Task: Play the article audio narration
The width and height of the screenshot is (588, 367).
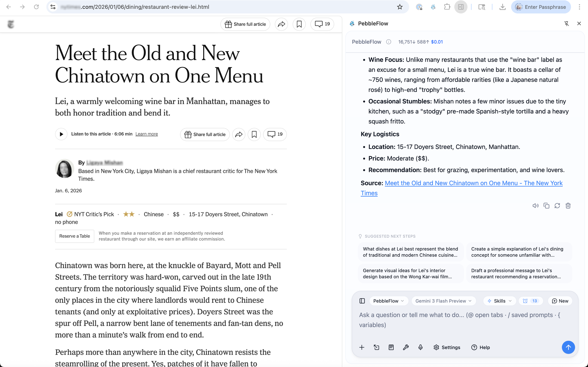Action: 61,134
